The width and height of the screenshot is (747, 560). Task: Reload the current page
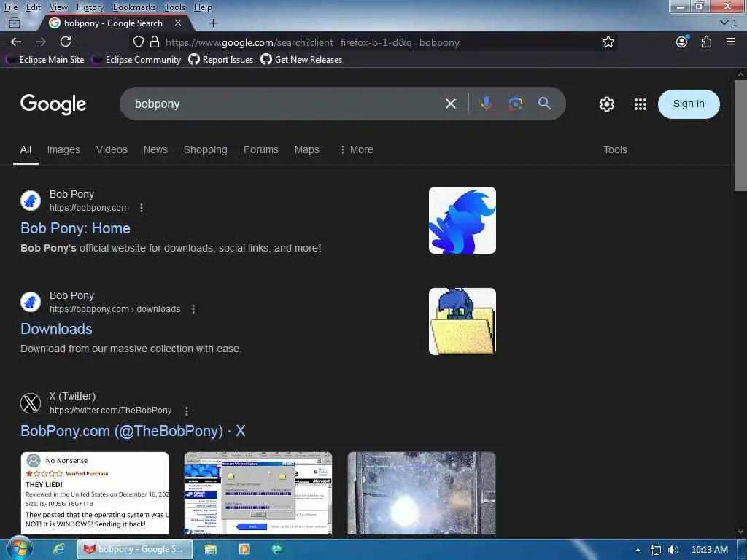tap(66, 42)
